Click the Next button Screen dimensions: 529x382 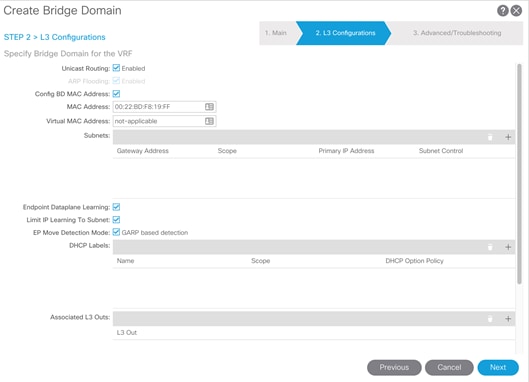[498, 367]
